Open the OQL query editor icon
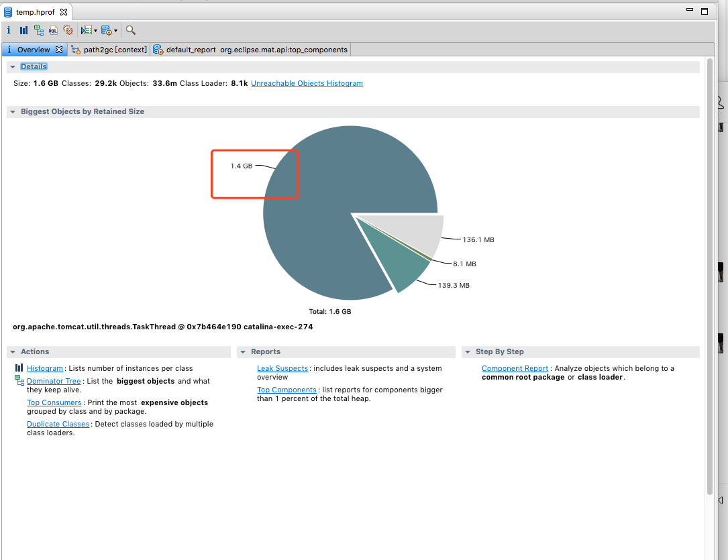The image size is (728, 560). point(54,30)
